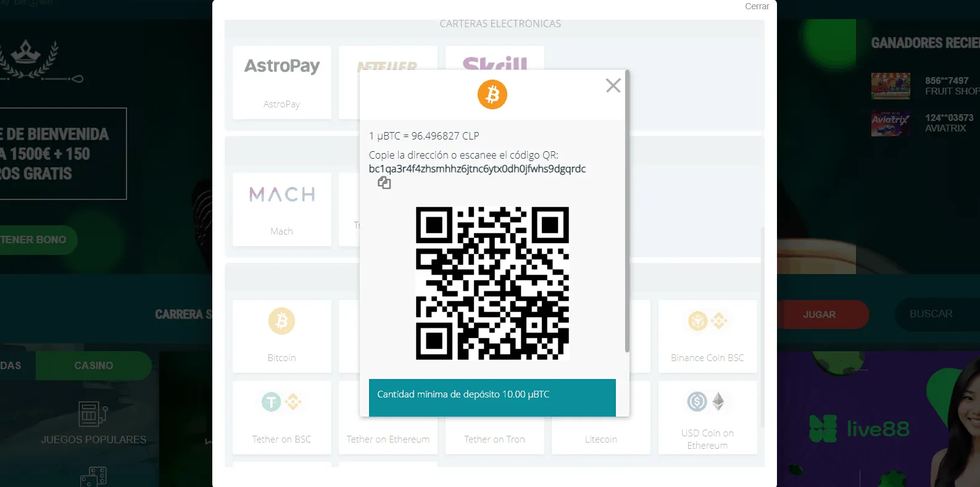Pick the USD Coin on Ethereum icon
This screenshot has width=980, height=487.
point(707,402)
